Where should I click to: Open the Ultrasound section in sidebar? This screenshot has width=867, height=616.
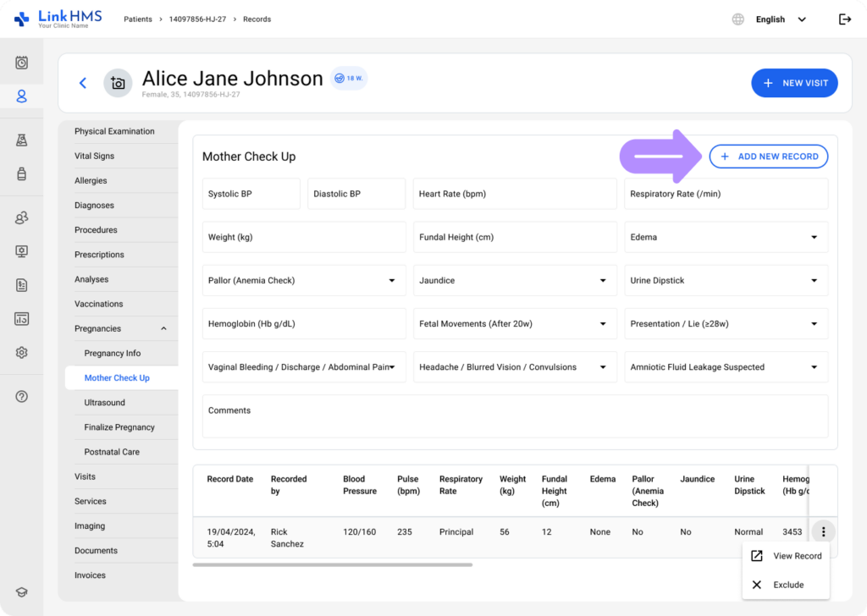(104, 403)
